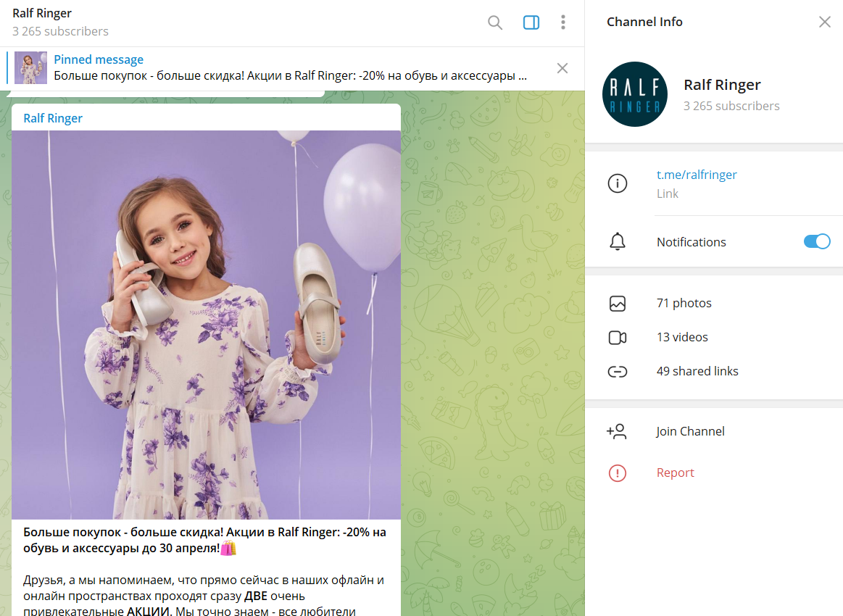The image size is (843, 616).
Task: Click the post headline about -20% discount
Action: (x=205, y=540)
